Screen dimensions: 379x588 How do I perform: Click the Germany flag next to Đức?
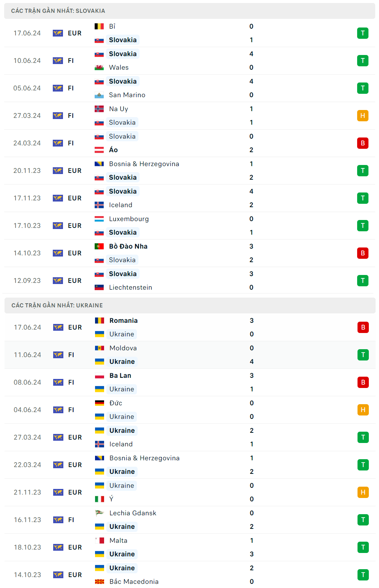point(99,403)
